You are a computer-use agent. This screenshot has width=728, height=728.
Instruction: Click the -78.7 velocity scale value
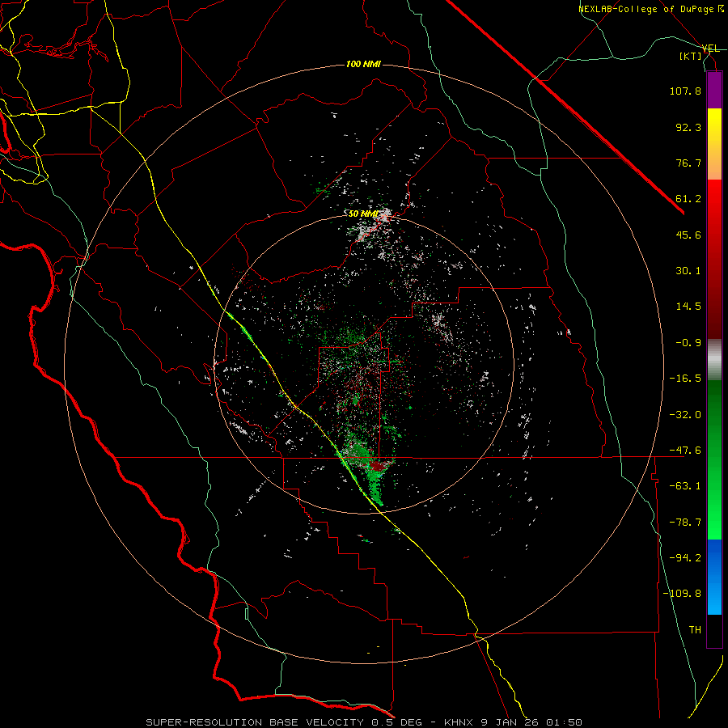tap(685, 523)
